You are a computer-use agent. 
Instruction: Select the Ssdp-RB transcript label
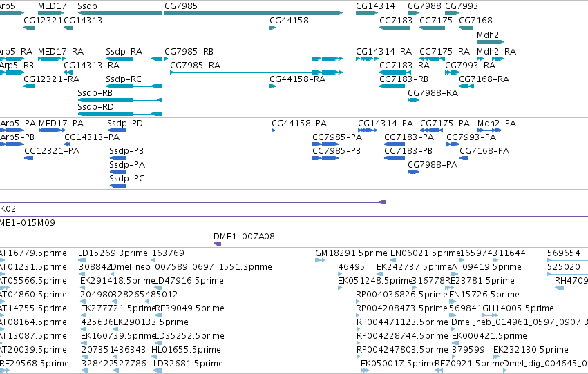95,93
